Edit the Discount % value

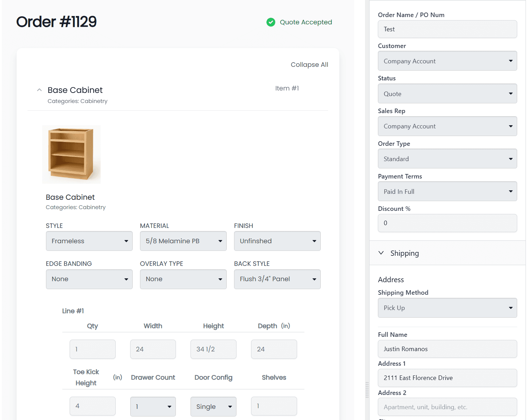point(447,223)
